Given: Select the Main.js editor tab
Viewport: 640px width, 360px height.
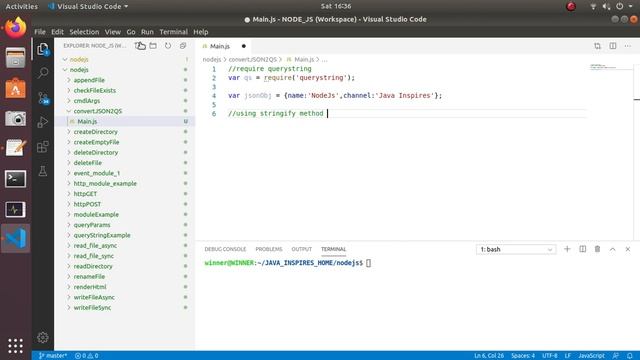Looking at the screenshot, I should click(x=224, y=46).
